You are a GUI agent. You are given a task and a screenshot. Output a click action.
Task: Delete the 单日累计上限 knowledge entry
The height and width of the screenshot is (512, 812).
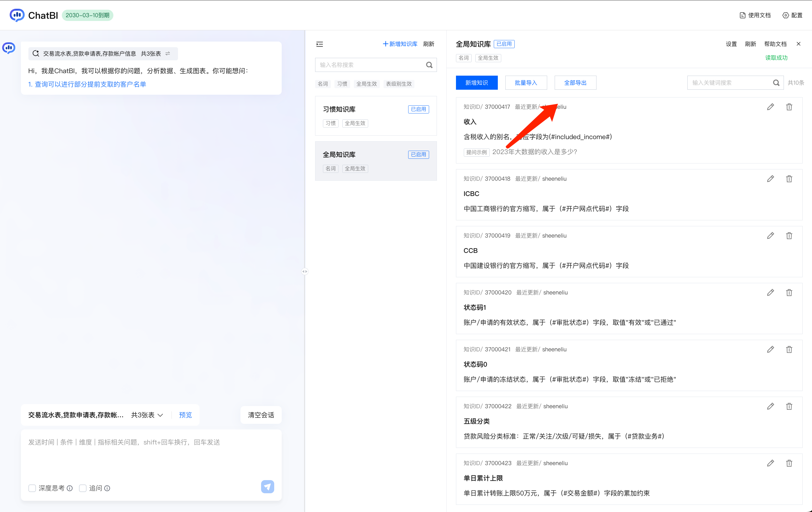(789, 463)
